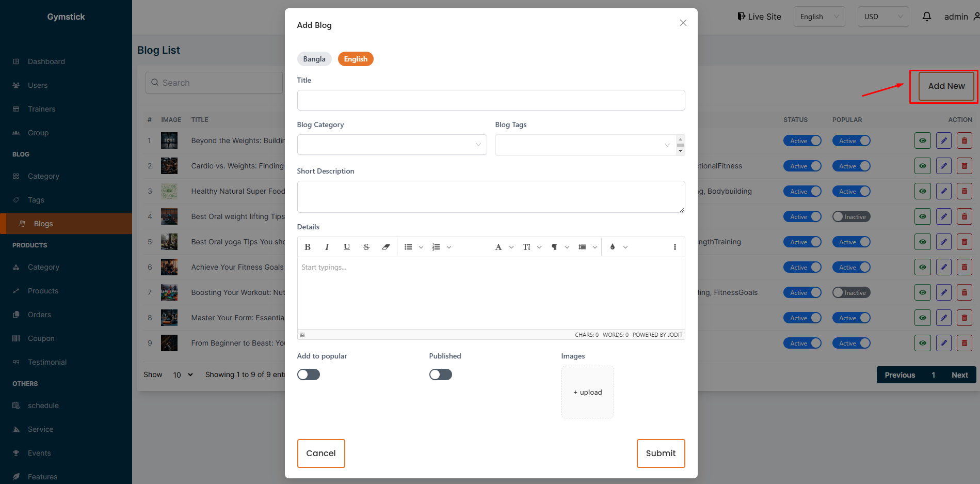Click the blog Title input field
This screenshot has height=484, width=980.
(x=491, y=100)
